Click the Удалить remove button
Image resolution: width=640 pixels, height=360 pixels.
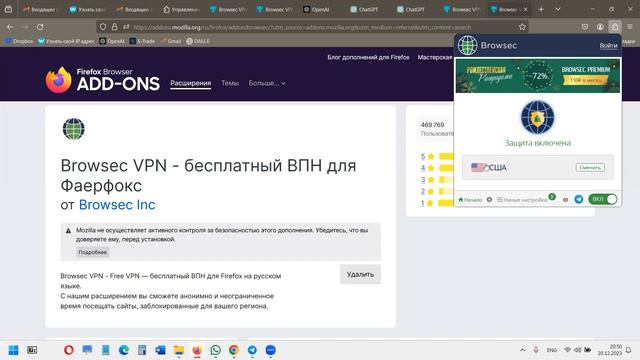360,274
